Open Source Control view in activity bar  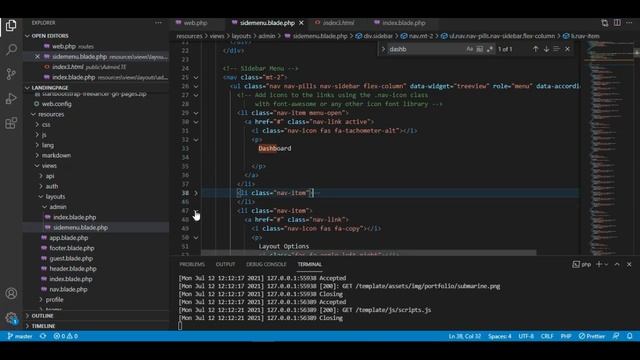(11, 74)
